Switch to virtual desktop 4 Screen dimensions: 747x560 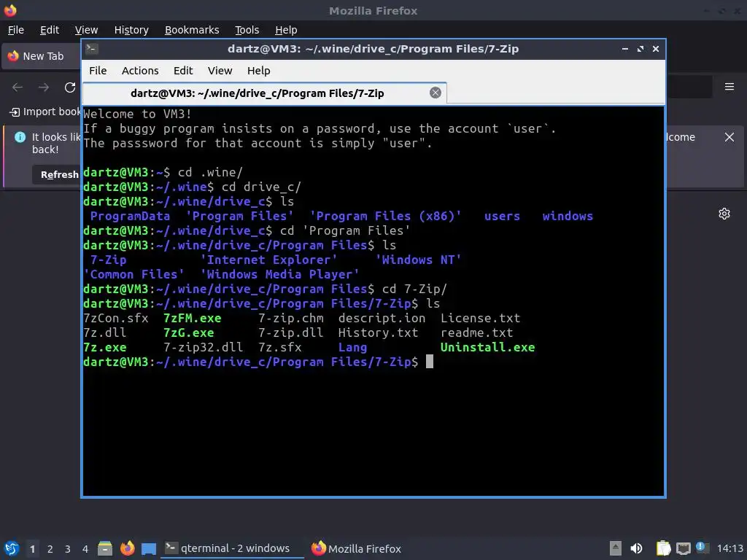[x=85, y=549]
